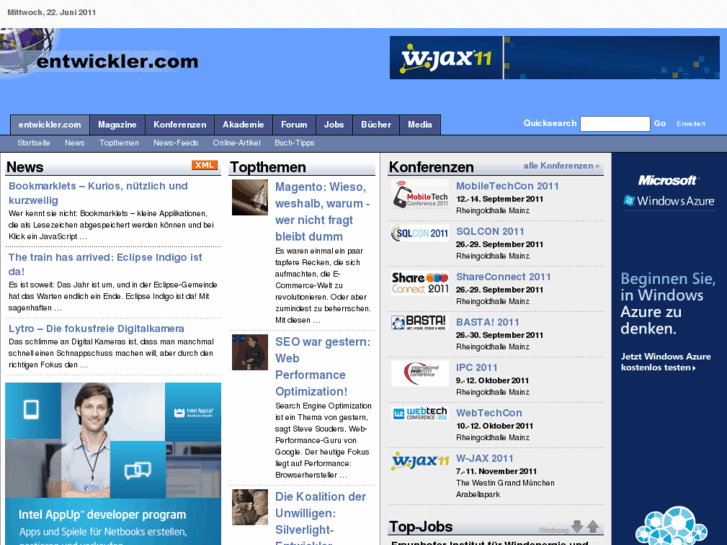Screen dimensions: 727x545
Task: Open the Magazine tab
Action: click(x=117, y=124)
